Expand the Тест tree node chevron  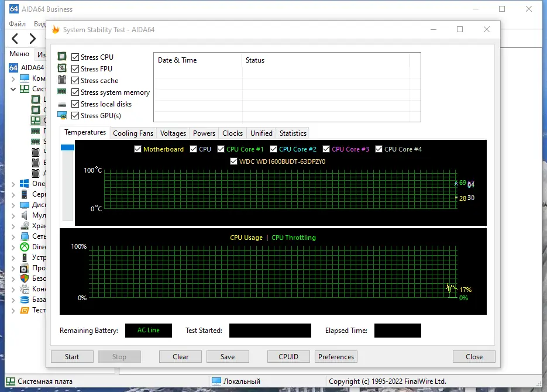click(x=13, y=310)
